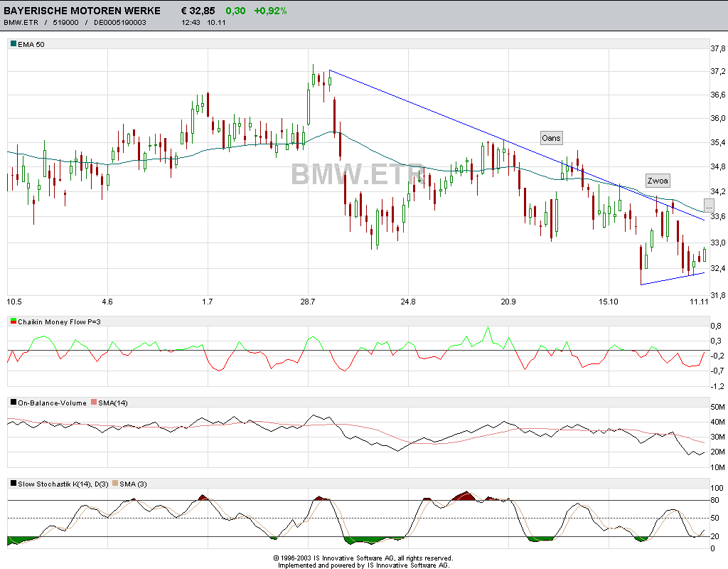Viewport: 728px width, 569px height.
Task: Click the price axis value '35,4'
Action: tap(718, 142)
